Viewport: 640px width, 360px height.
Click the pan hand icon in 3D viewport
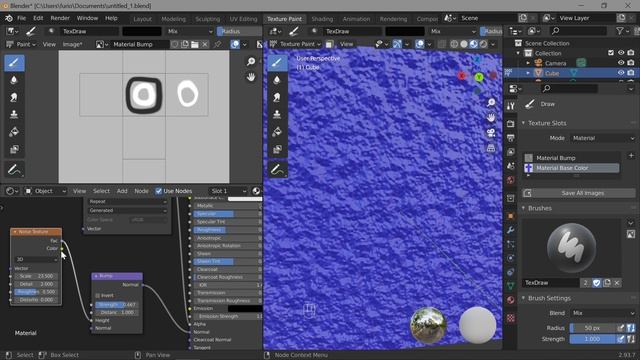491,118
